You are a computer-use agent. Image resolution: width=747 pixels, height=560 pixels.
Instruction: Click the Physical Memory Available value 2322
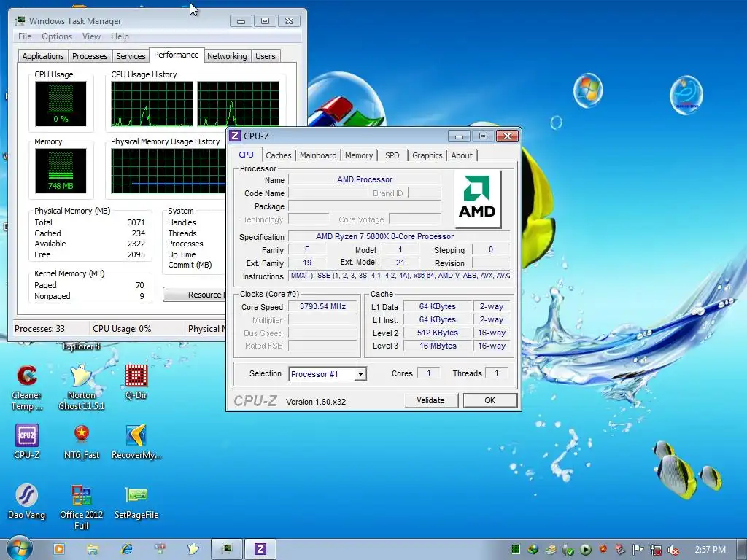click(x=136, y=244)
